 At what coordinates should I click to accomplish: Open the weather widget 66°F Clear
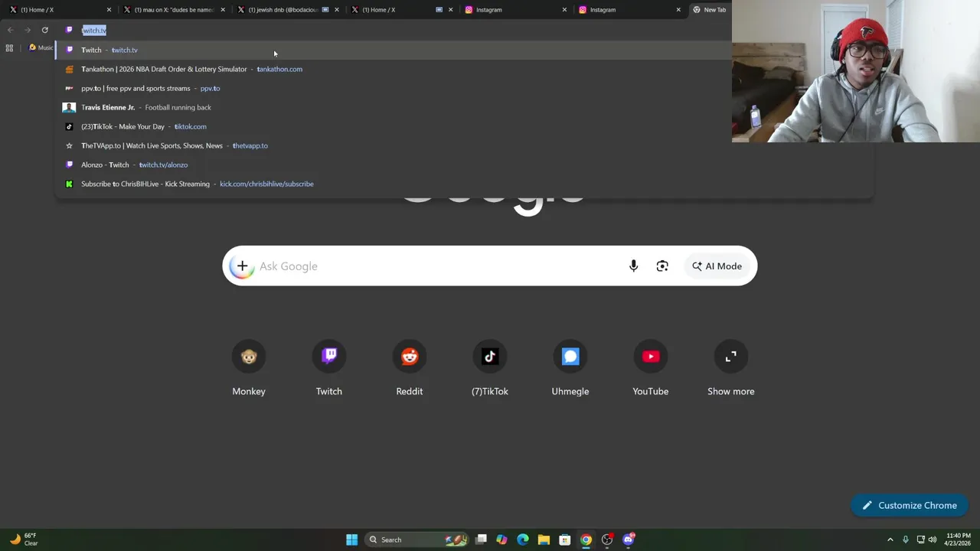click(x=23, y=540)
